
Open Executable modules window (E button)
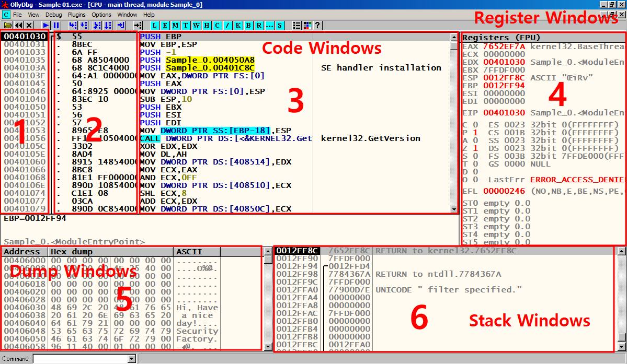165,25
